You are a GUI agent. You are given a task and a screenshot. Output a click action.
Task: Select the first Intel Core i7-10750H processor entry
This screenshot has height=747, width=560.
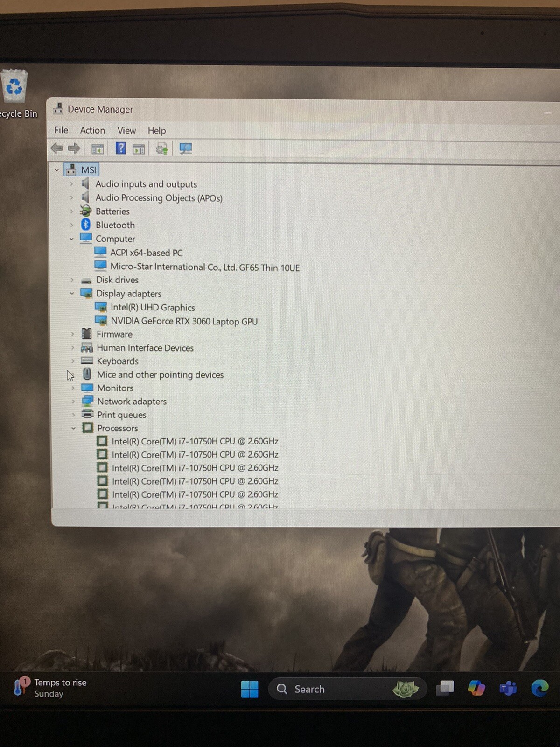click(195, 441)
